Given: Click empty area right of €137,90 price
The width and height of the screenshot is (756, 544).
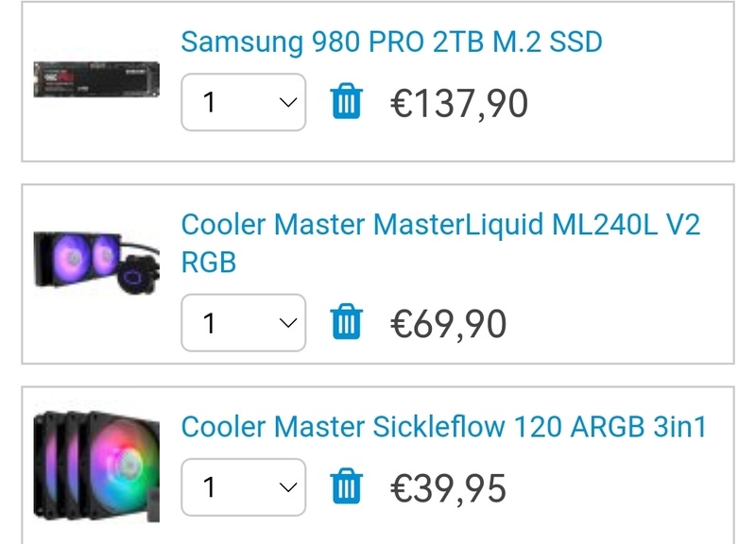Looking at the screenshot, I should (x=633, y=102).
